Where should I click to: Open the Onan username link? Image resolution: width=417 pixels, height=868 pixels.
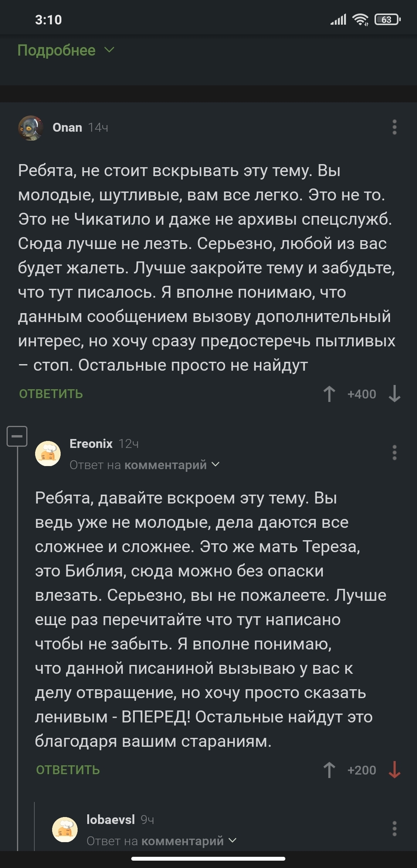pyautogui.click(x=67, y=127)
